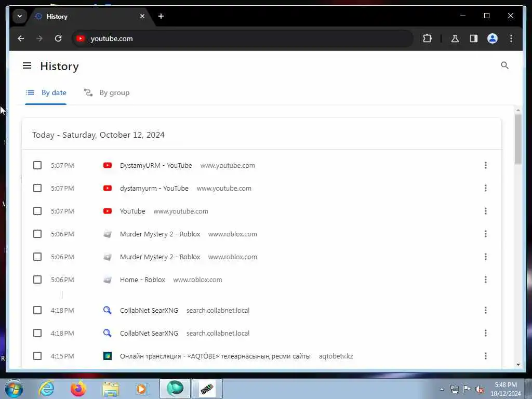
Task: Open the Windows Start orb
Action: click(14, 389)
